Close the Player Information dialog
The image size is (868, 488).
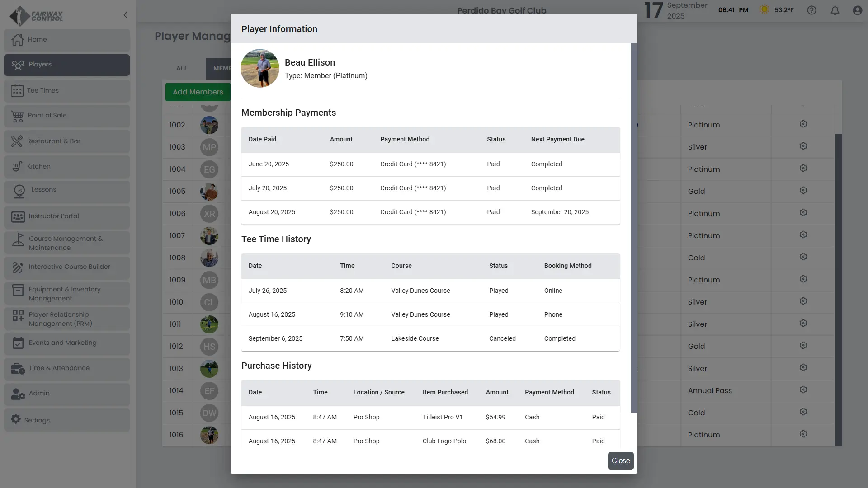pyautogui.click(x=620, y=461)
